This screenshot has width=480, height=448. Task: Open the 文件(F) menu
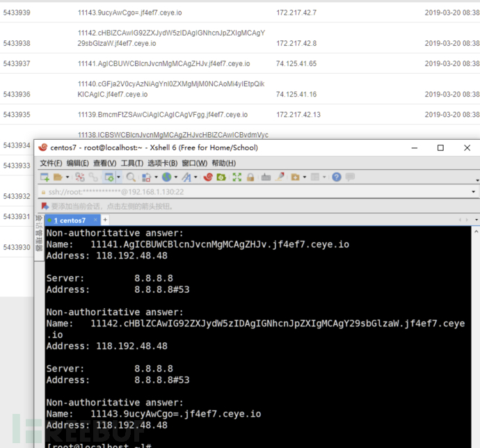coord(51,163)
